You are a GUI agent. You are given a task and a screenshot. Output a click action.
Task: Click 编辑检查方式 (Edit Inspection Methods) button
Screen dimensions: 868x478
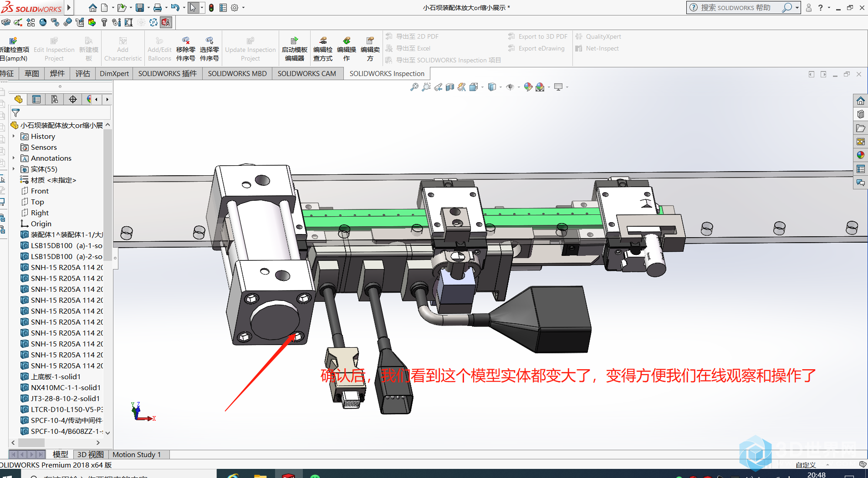pyautogui.click(x=323, y=49)
